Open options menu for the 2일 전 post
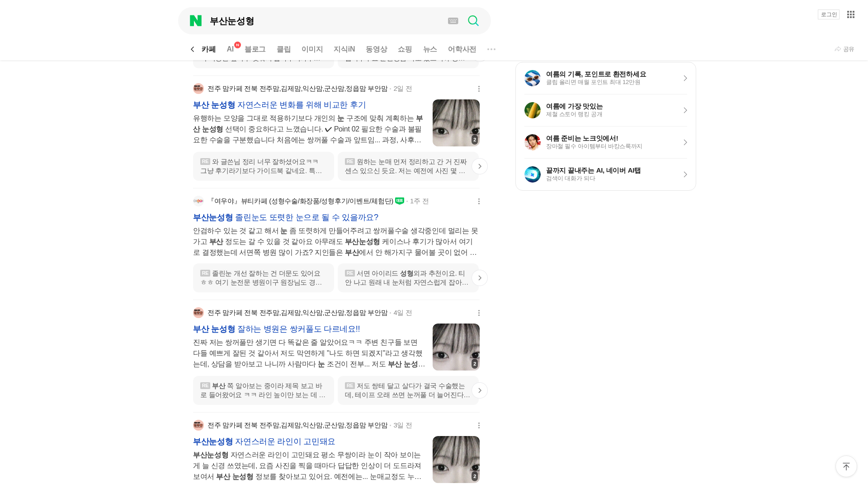The width and height of the screenshot is (868, 488). pyautogui.click(x=479, y=89)
